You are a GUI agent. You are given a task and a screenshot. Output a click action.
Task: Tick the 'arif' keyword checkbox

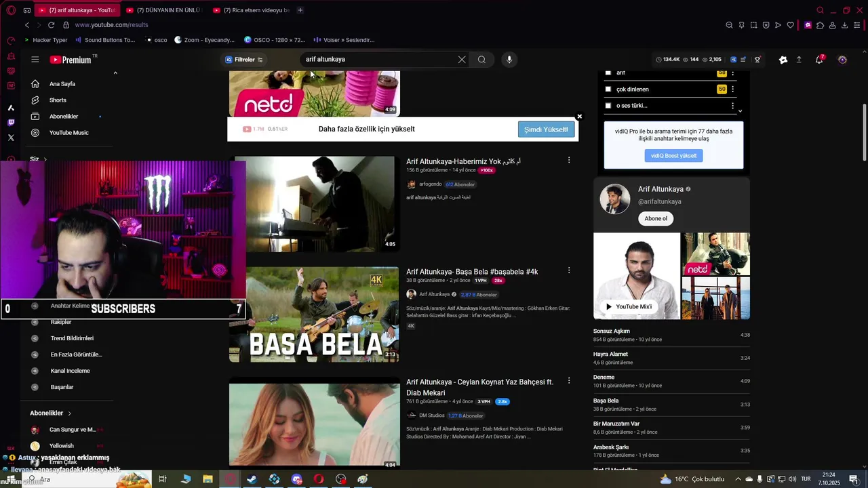[x=608, y=73]
